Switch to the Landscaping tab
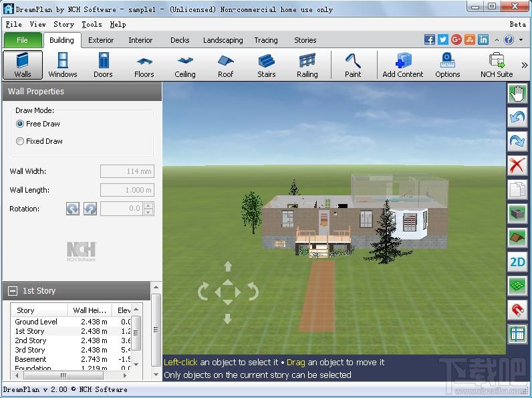This screenshot has width=532, height=398. point(223,40)
